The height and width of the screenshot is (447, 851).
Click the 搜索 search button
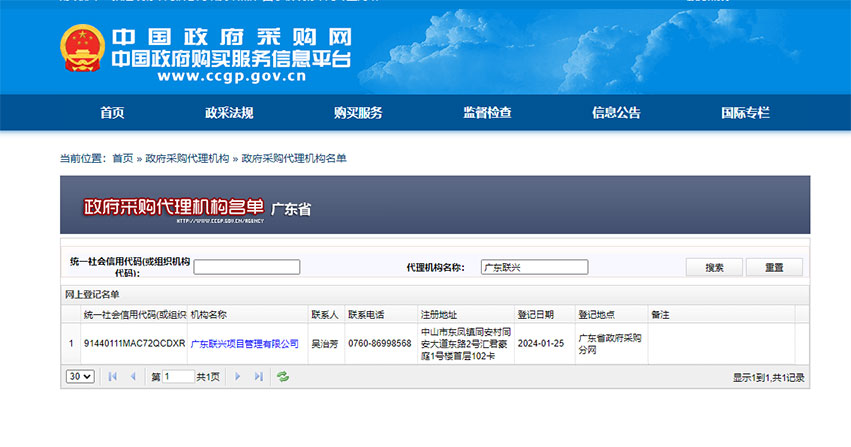coord(714,267)
